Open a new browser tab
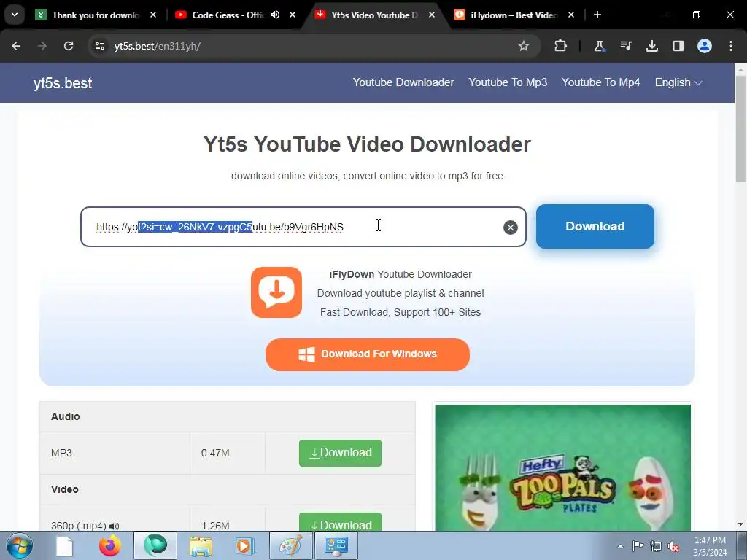The image size is (747, 560). tap(597, 15)
